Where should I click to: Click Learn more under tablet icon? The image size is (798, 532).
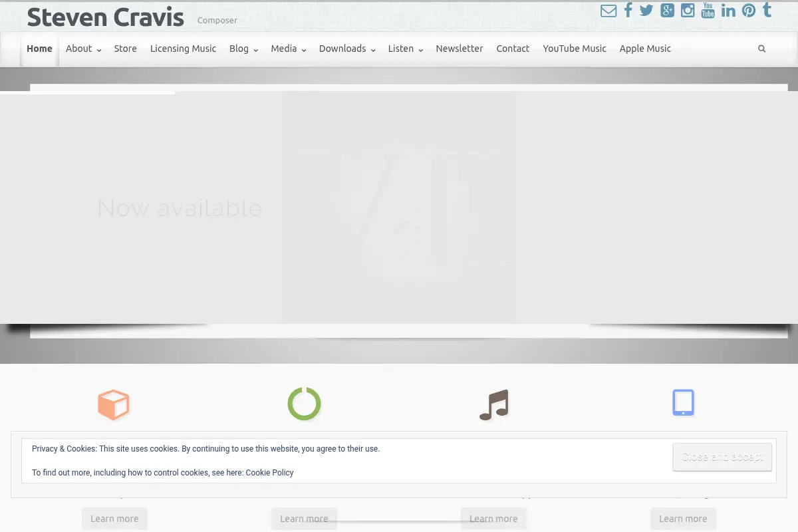point(683,519)
